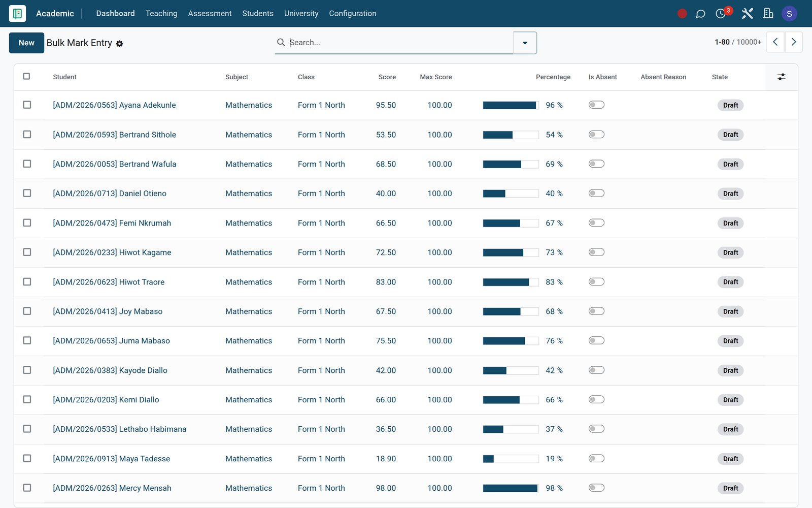This screenshot has height=508, width=812.
Task: Open the Teaching menu
Action: coord(161,13)
